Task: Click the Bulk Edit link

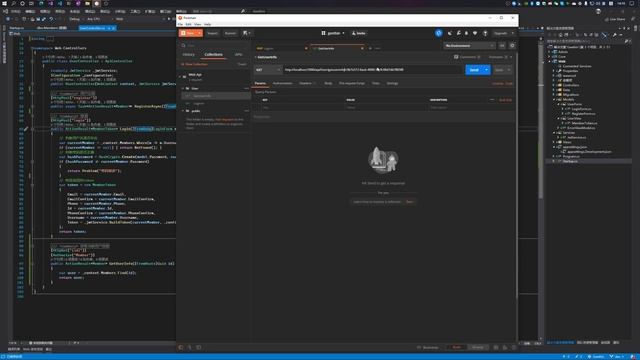Action: click(505, 100)
